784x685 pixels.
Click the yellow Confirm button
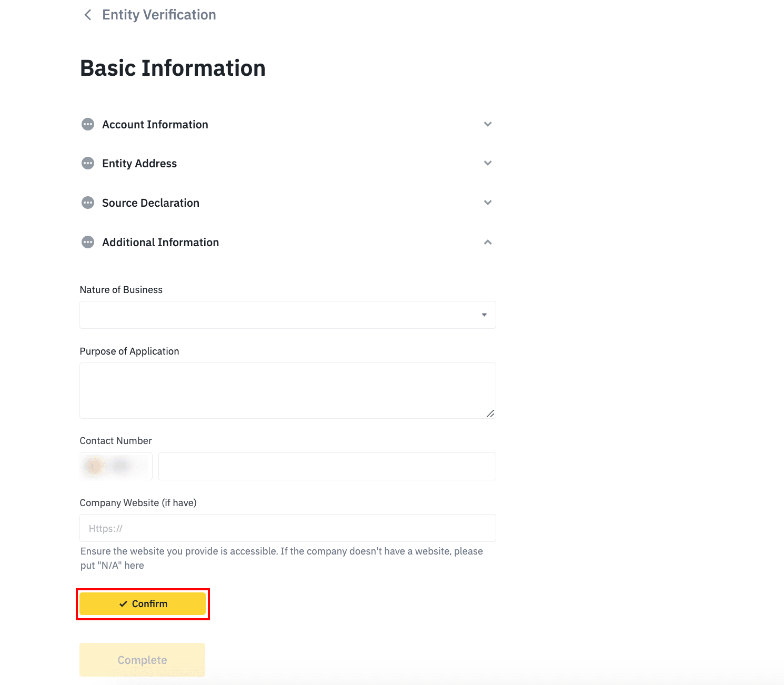(x=143, y=604)
